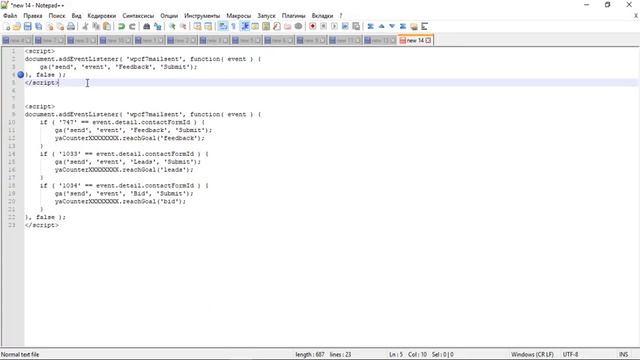Screen dimensions: 640x360
Task: Start recording a macro
Action: tap(313, 27)
